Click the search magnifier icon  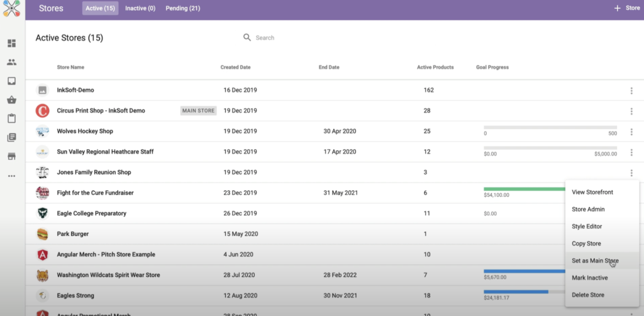point(247,37)
